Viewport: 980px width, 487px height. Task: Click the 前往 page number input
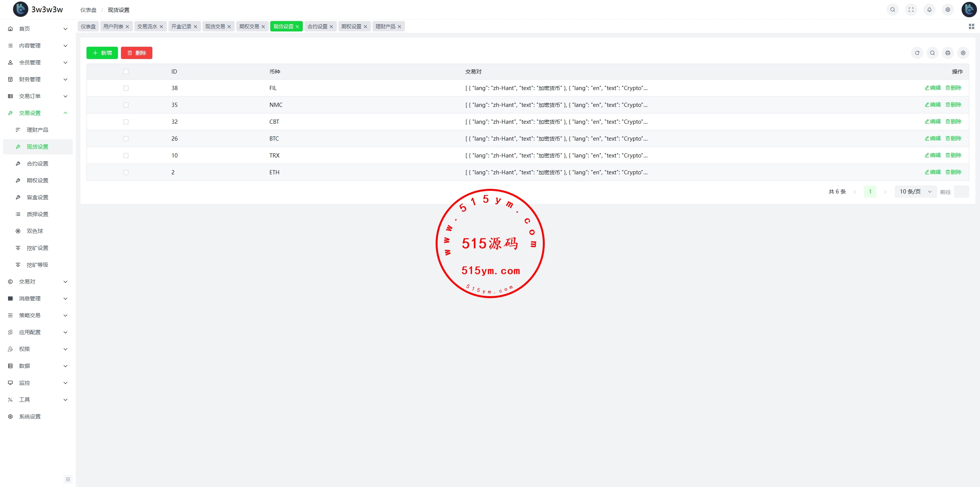tap(961, 192)
